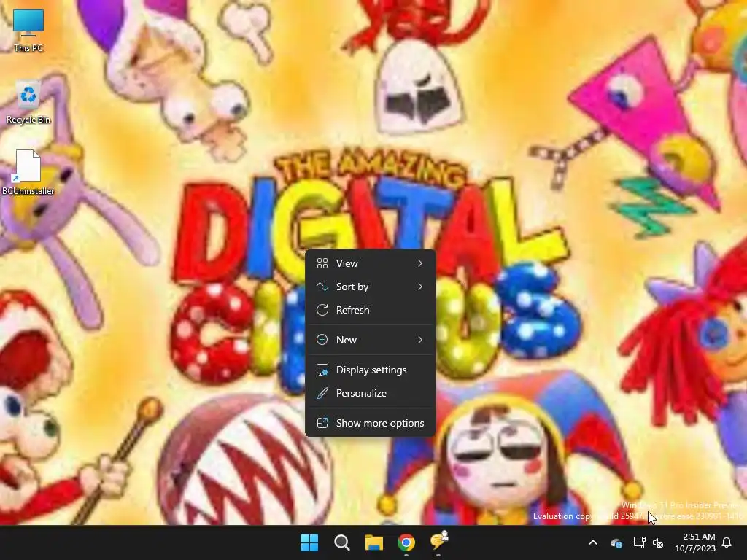Open the View submenu
The width and height of the screenshot is (747, 560).
point(370,263)
